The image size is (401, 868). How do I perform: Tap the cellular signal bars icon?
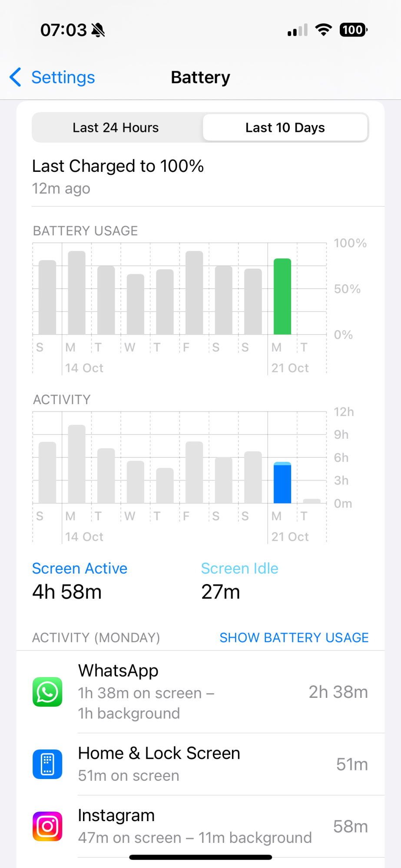click(x=298, y=30)
